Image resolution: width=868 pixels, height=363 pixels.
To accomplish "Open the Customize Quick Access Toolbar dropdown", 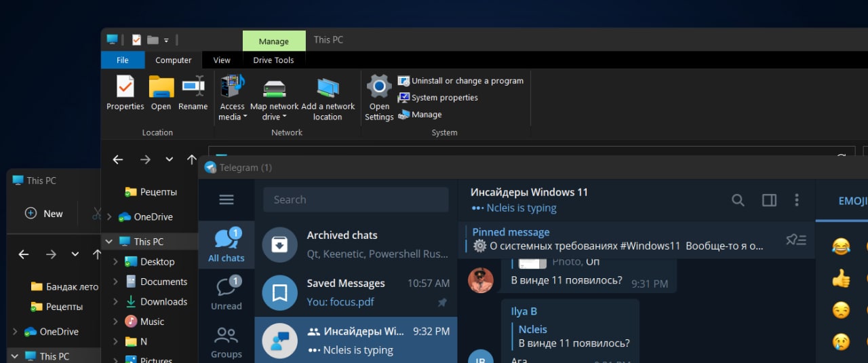I will point(167,41).
